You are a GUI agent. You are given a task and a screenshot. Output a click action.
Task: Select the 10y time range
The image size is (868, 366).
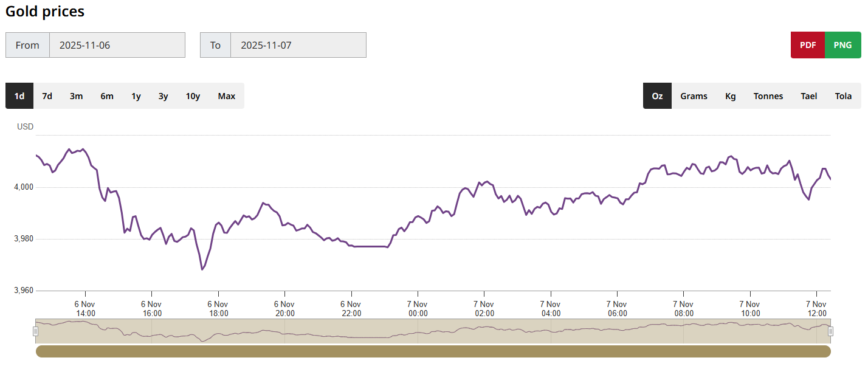[193, 96]
